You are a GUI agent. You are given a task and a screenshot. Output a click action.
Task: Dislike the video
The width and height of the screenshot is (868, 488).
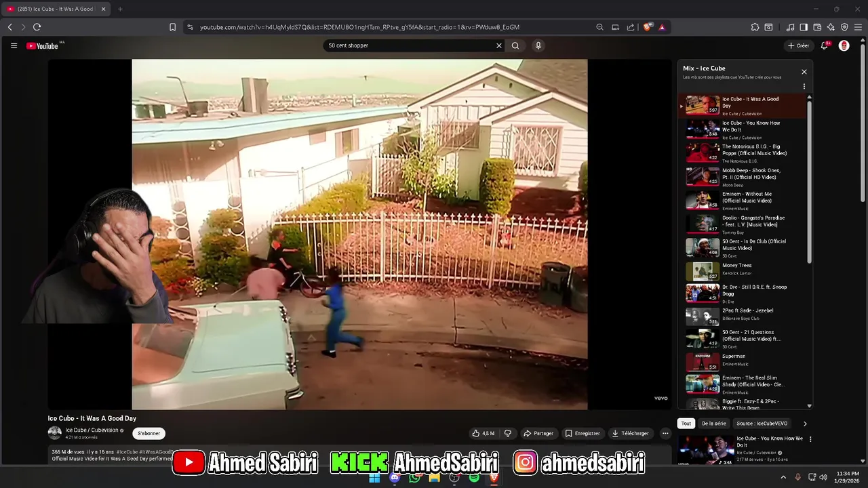coord(508,433)
